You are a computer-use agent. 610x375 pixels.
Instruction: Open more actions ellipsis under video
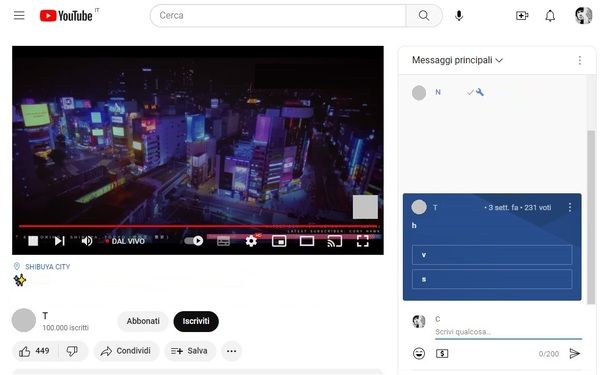[231, 351]
